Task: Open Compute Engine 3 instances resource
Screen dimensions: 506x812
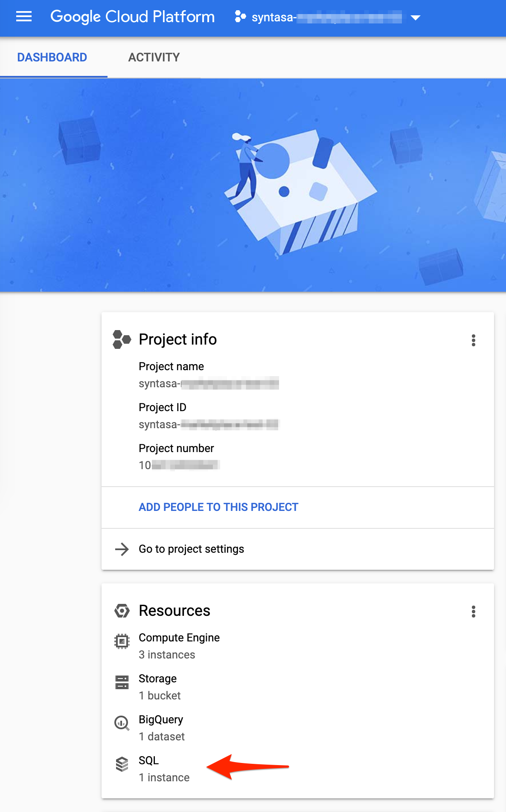Action: [179, 646]
